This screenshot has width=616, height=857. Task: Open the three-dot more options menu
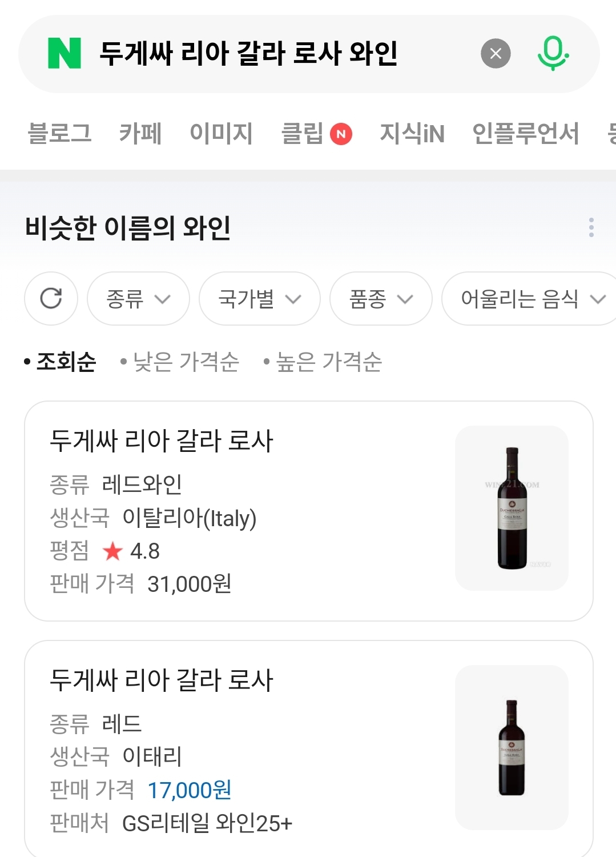(x=591, y=227)
